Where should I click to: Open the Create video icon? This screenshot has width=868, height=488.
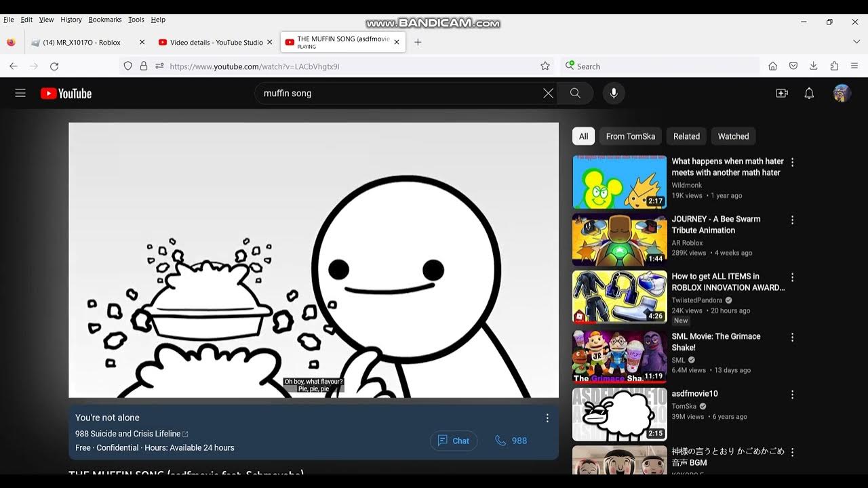(x=782, y=94)
